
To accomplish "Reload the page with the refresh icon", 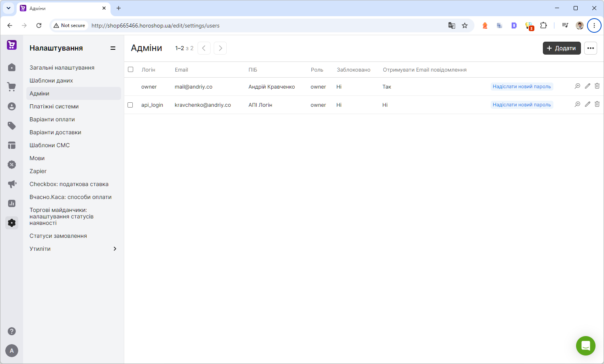I will pos(39,25).
